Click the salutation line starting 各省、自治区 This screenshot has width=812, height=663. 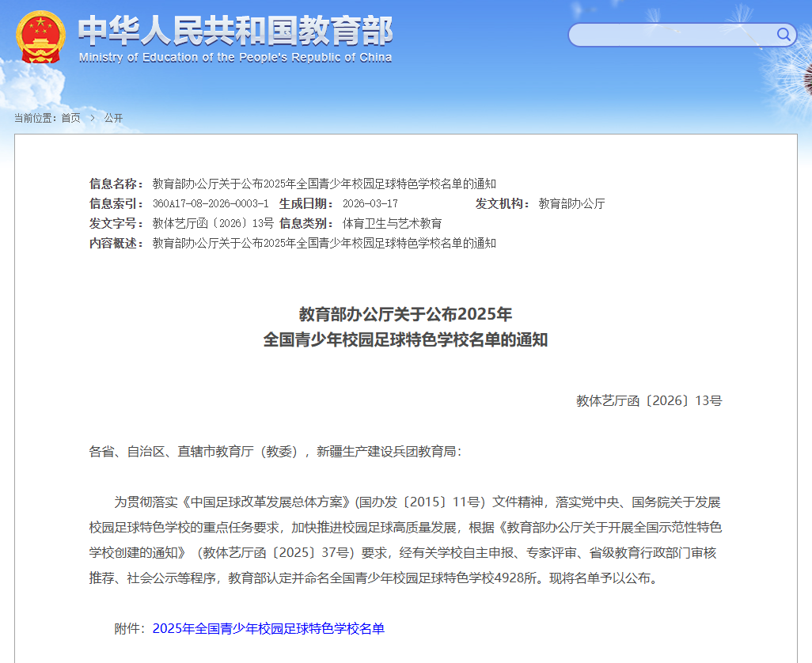coord(275,451)
